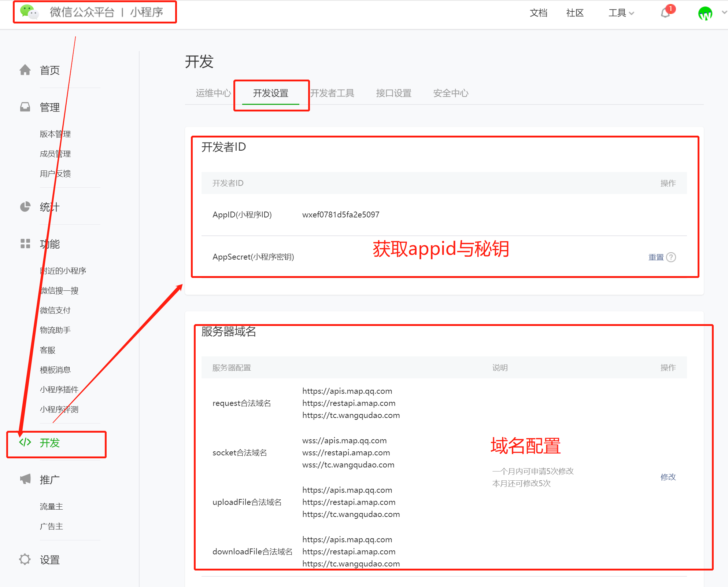
Task: Click the code icon beside 开发
Action: 25,442
